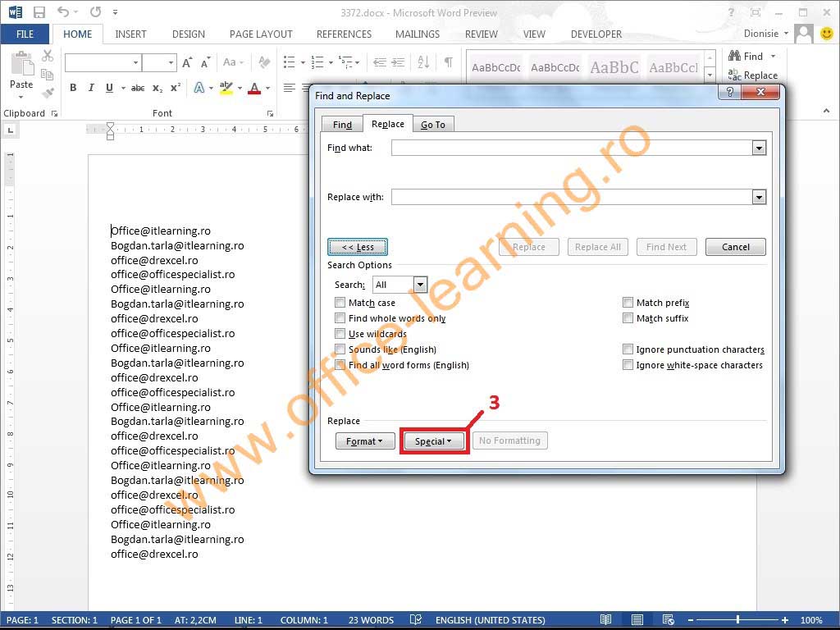Toggle Bold formatting
The image size is (840, 630).
(x=73, y=88)
